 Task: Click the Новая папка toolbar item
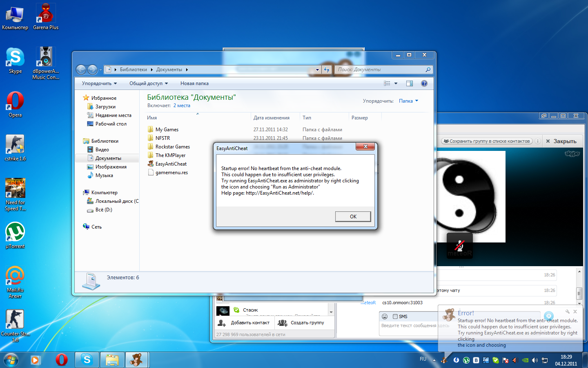(194, 83)
